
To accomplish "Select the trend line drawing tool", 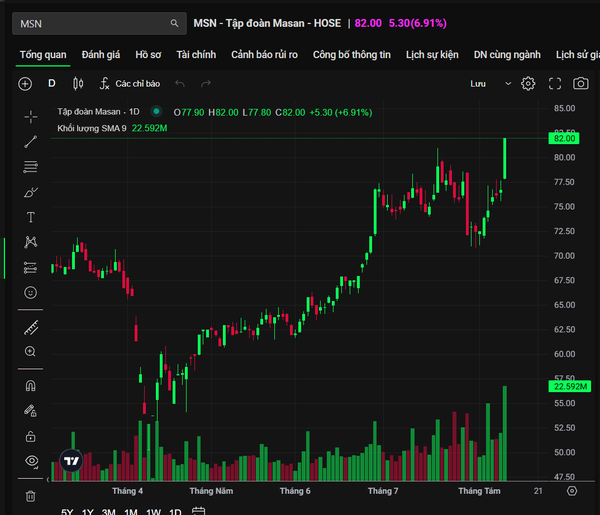I will (x=31, y=142).
